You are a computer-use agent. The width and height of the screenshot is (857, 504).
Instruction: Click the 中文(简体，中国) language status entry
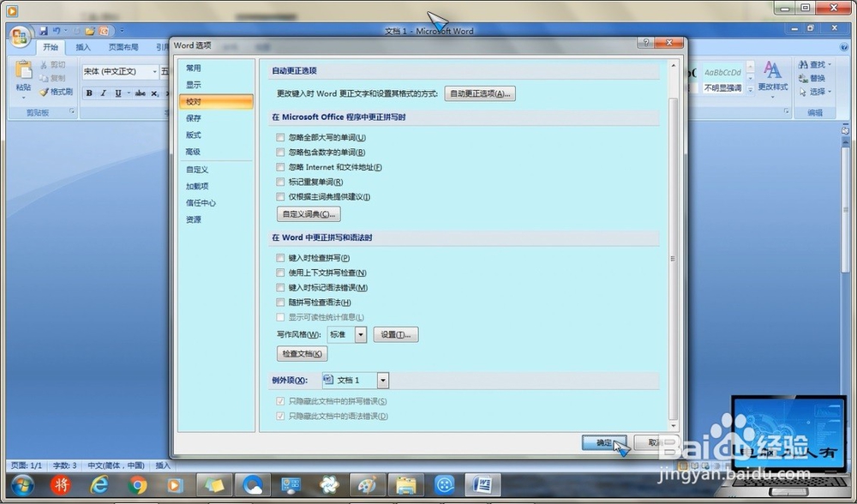[x=116, y=465]
